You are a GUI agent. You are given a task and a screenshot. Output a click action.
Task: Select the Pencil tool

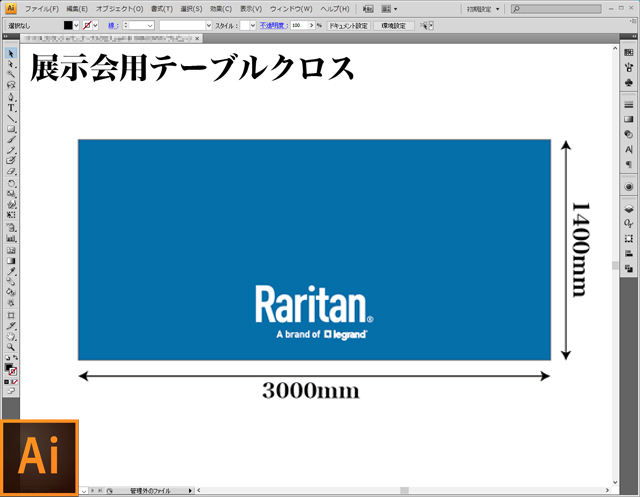tap(11, 150)
